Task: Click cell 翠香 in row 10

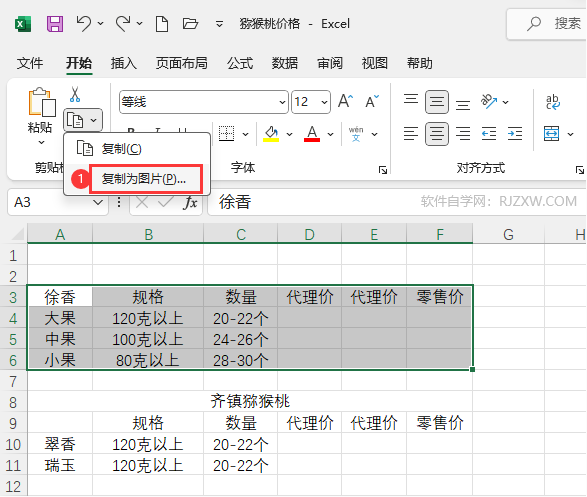Action: point(60,444)
